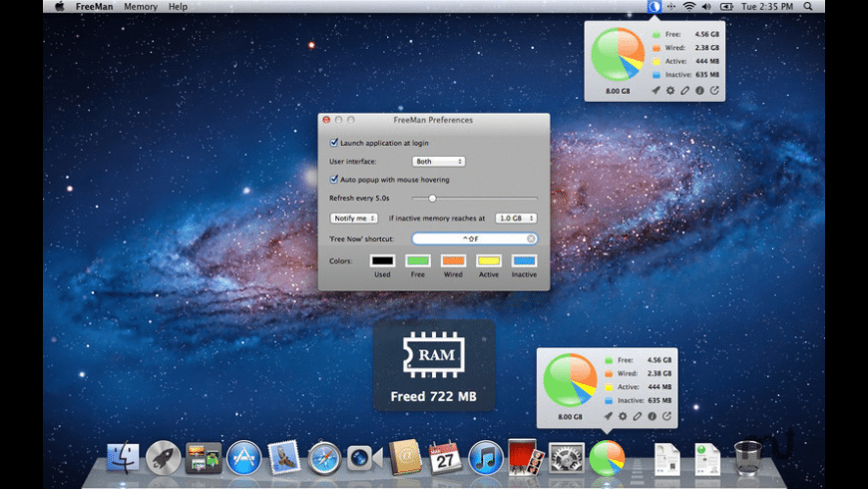Open inactive memory threshold 1.0 GB dropdown
The height and width of the screenshot is (489, 868).
click(516, 219)
